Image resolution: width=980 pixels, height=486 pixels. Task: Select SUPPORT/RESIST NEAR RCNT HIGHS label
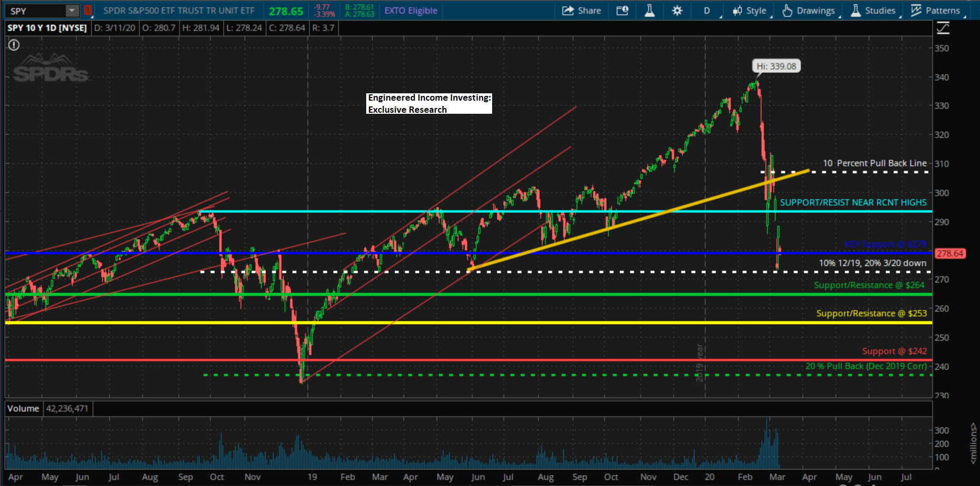pos(853,202)
